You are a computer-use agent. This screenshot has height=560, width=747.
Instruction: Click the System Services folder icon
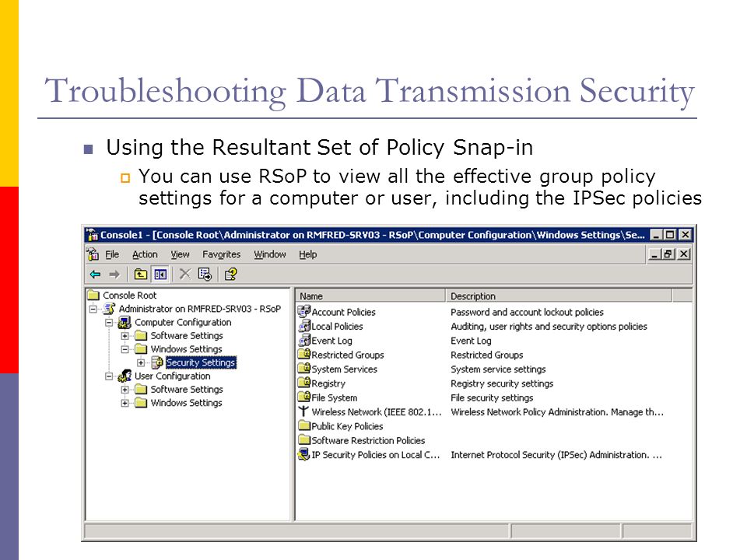tap(304, 369)
